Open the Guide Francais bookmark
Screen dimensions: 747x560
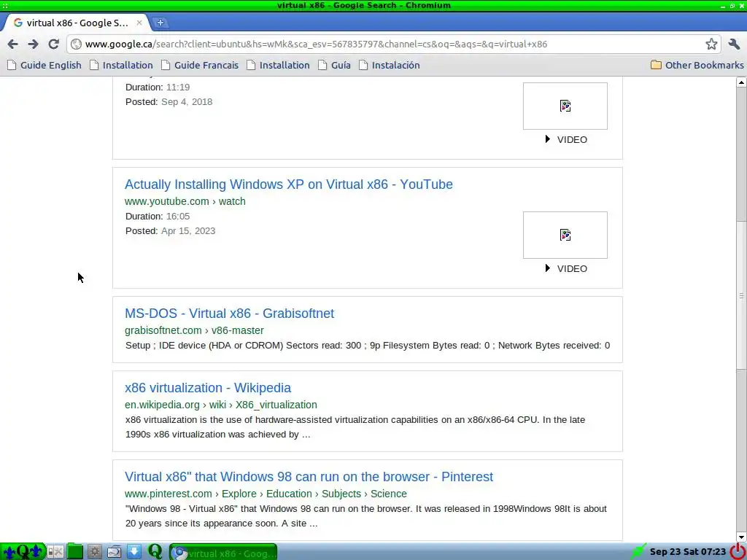[201, 65]
